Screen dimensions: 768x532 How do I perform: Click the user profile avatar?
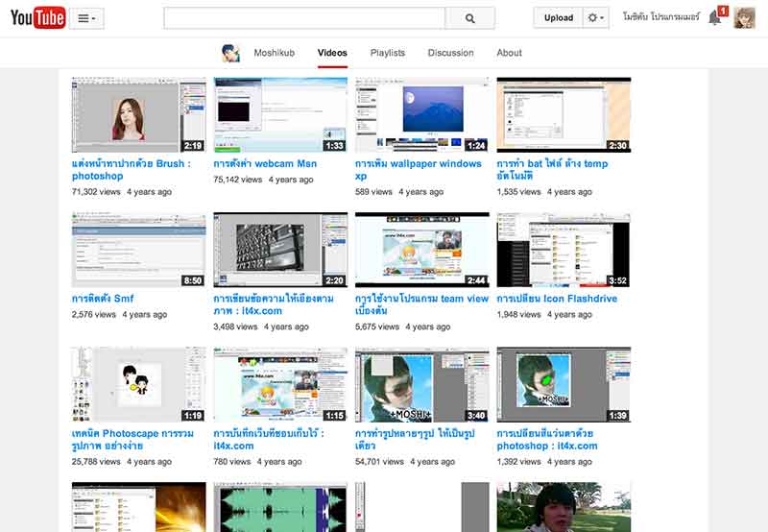point(745,18)
